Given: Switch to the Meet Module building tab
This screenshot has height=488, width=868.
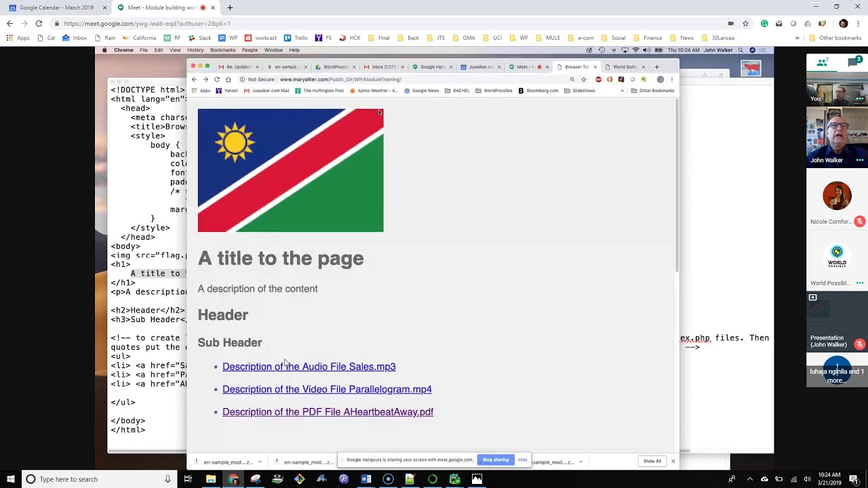Looking at the screenshot, I should (x=162, y=7).
